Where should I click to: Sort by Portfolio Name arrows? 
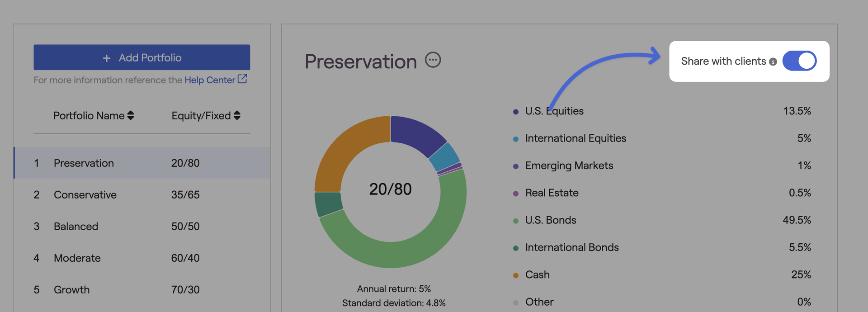click(x=131, y=116)
